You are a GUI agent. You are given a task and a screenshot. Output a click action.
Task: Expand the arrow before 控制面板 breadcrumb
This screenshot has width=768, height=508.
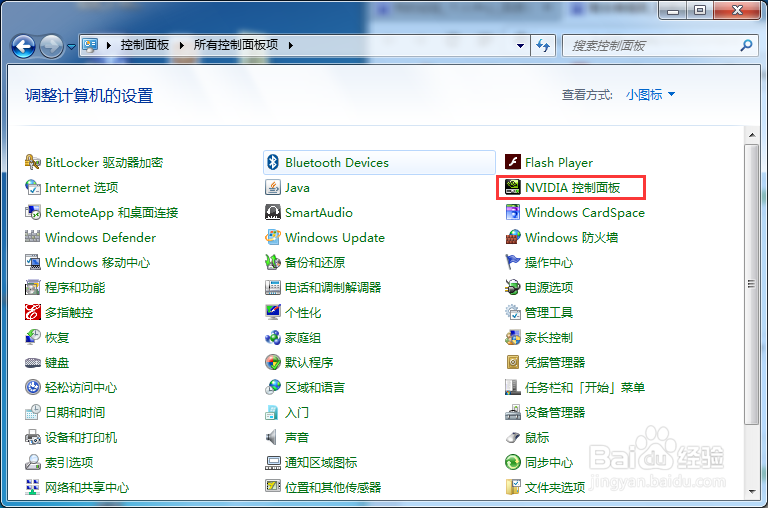coord(109,46)
